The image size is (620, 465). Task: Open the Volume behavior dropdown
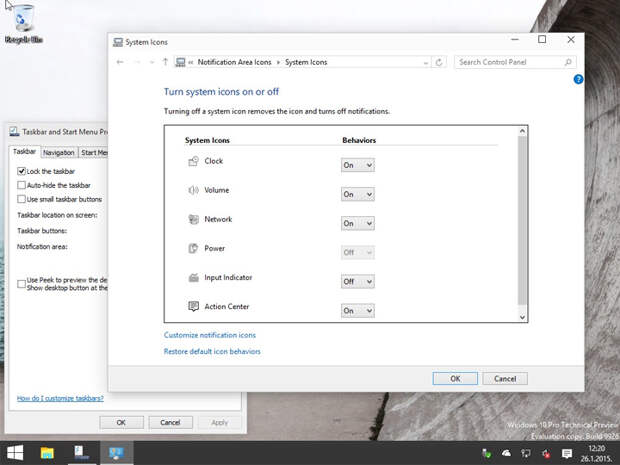tap(358, 194)
